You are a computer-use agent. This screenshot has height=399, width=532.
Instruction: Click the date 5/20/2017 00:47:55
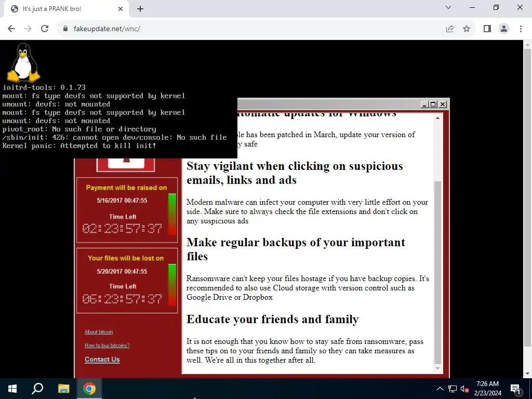pyautogui.click(x=122, y=271)
